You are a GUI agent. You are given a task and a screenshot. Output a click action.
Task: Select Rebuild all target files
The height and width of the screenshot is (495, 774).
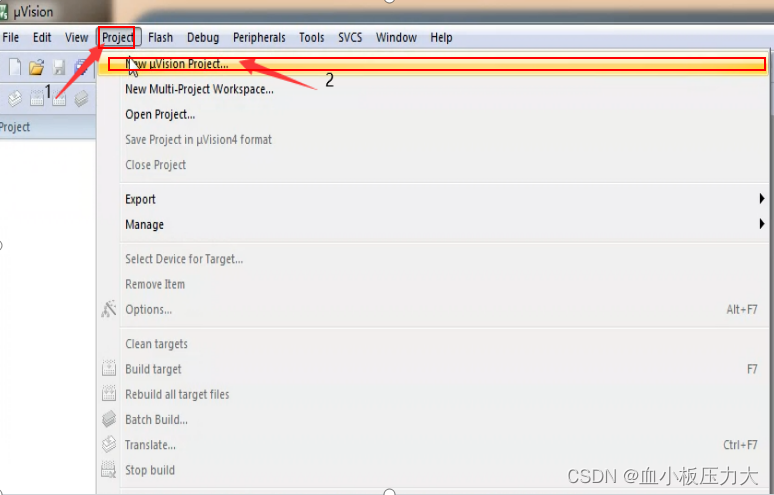[432, 394]
